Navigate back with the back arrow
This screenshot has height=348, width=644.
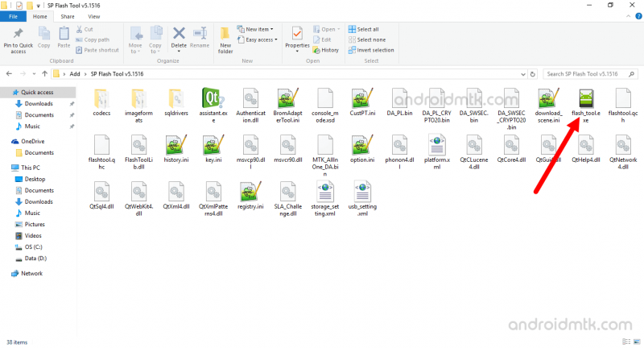click(x=9, y=74)
